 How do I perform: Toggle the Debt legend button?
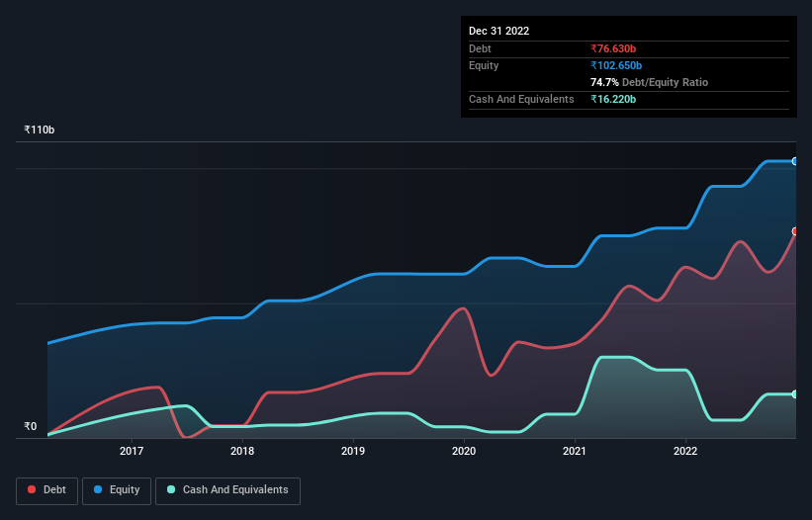tap(47, 490)
